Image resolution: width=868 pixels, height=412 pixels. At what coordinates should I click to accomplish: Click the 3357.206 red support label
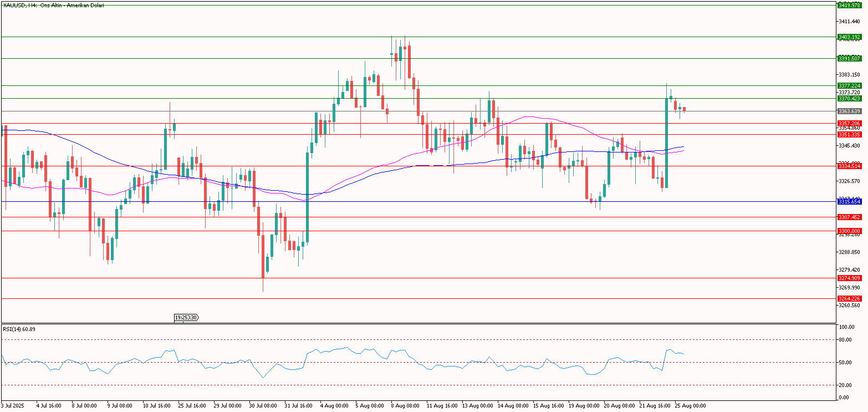pyautogui.click(x=849, y=123)
